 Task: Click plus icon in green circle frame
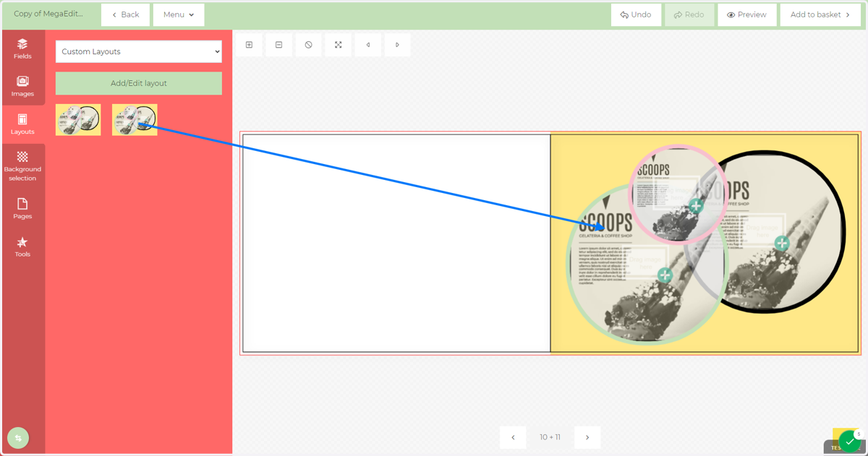pyautogui.click(x=665, y=275)
